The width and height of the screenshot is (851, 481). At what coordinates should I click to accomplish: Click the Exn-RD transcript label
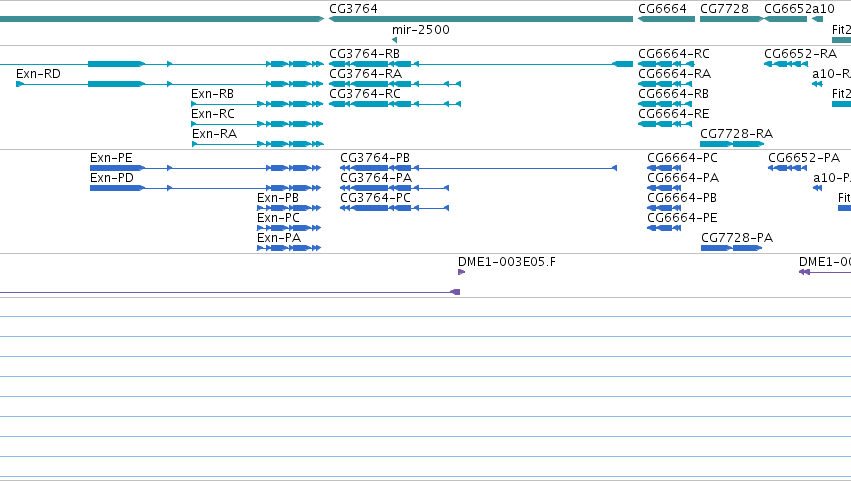pyautogui.click(x=38, y=74)
